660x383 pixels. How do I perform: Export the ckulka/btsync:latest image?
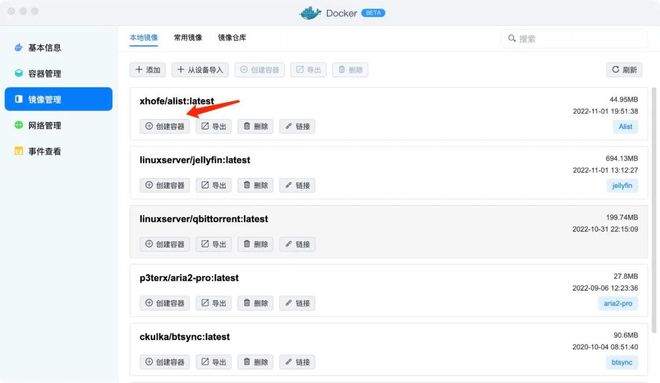click(213, 362)
